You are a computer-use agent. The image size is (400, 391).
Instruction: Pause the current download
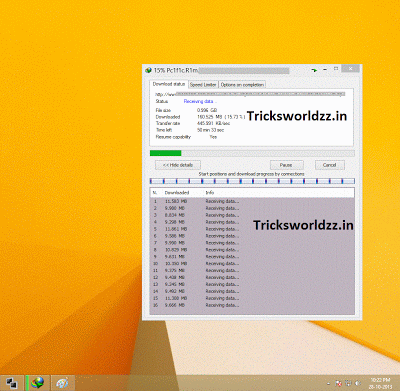(x=286, y=165)
